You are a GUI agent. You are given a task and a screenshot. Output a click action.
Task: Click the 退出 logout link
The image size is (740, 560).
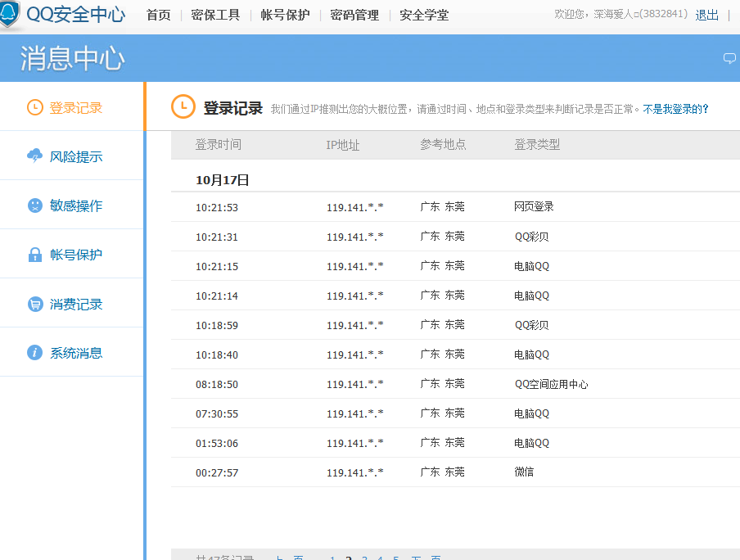tap(707, 15)
